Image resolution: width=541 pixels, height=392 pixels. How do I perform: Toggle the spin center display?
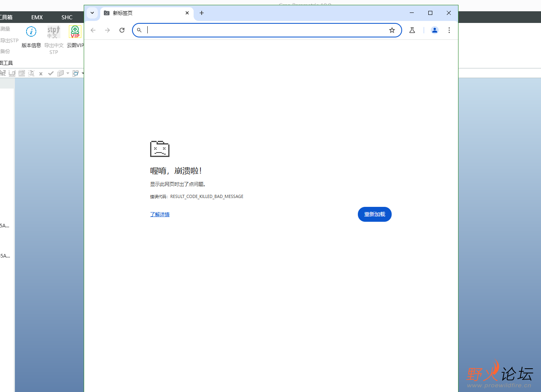pos(31,73)
